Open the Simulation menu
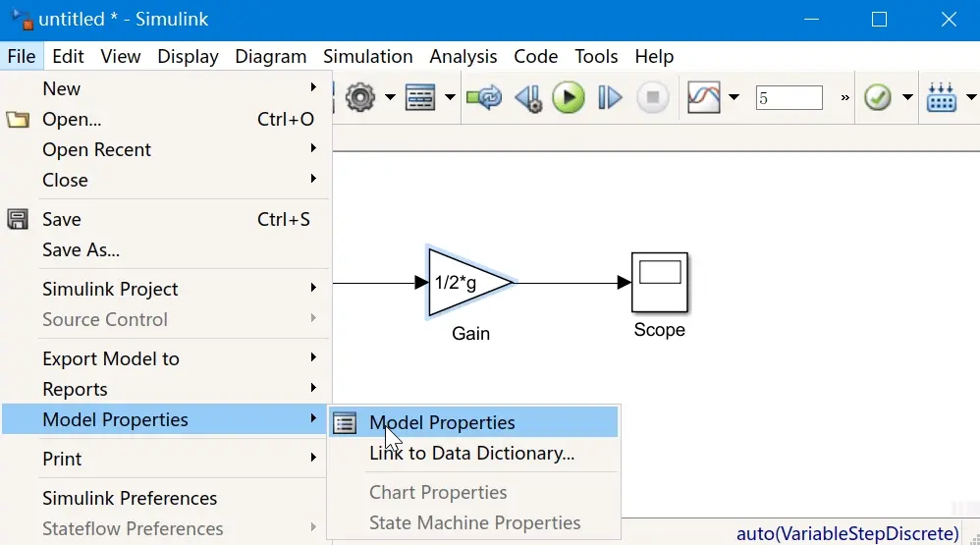The width and height of the screenshot is (980, 545). pyautogui.click(x=367, y=56)
